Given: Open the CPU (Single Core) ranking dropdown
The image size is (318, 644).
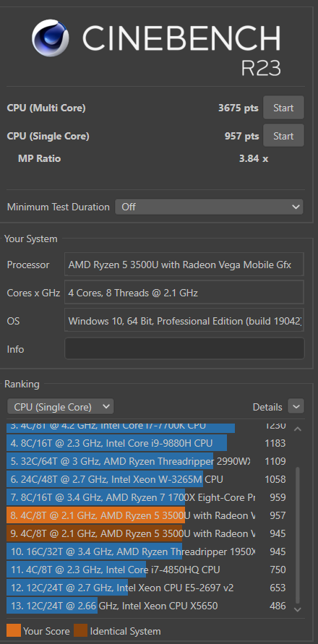Looking at the screenshot, I should [x=61, y=407].
